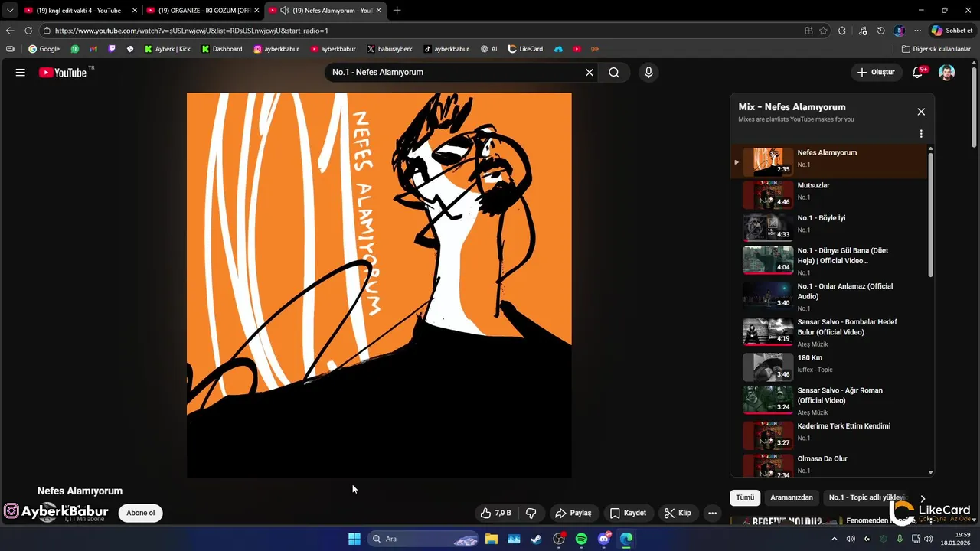
Task: Open the Oluştur create button
Action: pos(876,72)
